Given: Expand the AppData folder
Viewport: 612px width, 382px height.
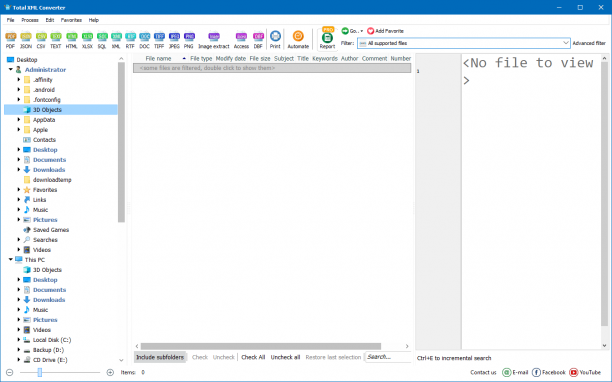Looking at the screenshot, I should tap(19, 119).
